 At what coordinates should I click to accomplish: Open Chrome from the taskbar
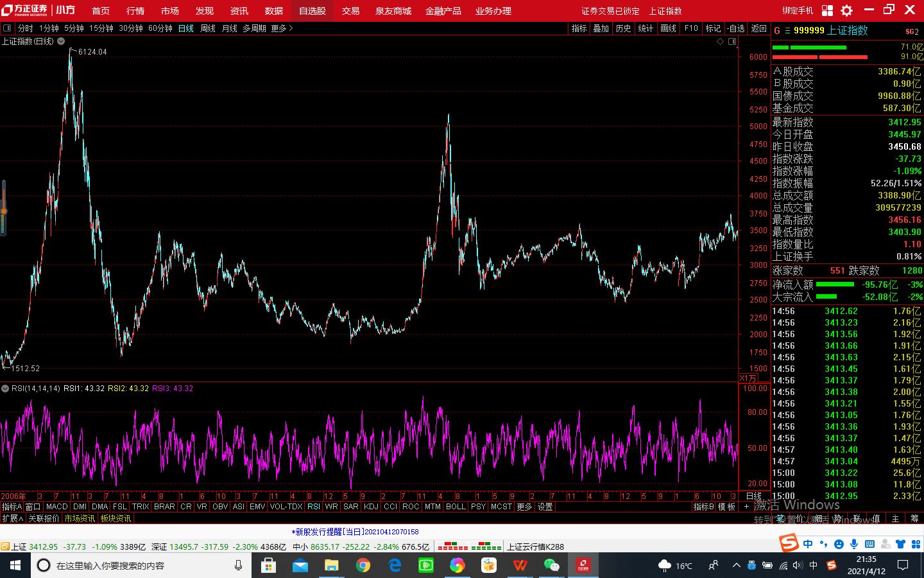pos(363,565)
